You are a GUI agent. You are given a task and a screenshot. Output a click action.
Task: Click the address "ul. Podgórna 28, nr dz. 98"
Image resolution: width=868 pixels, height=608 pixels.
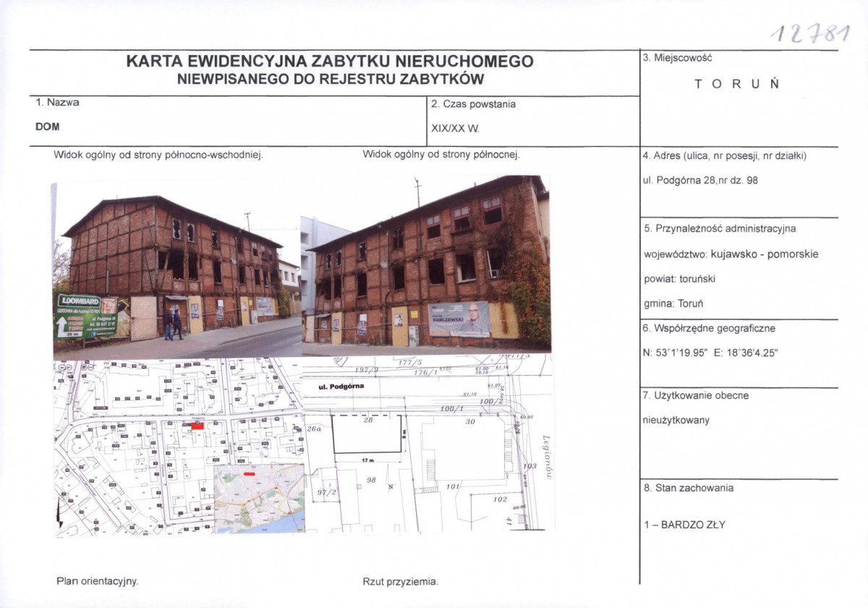pos(700,180)
